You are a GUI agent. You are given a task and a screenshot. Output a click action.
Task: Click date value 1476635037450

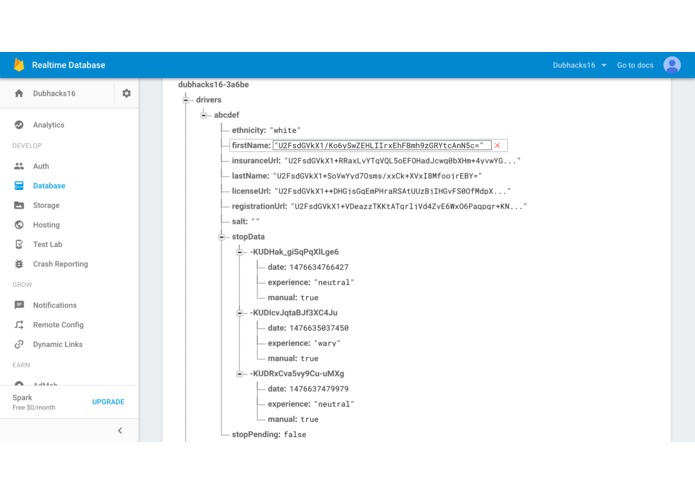click(319, 328)
